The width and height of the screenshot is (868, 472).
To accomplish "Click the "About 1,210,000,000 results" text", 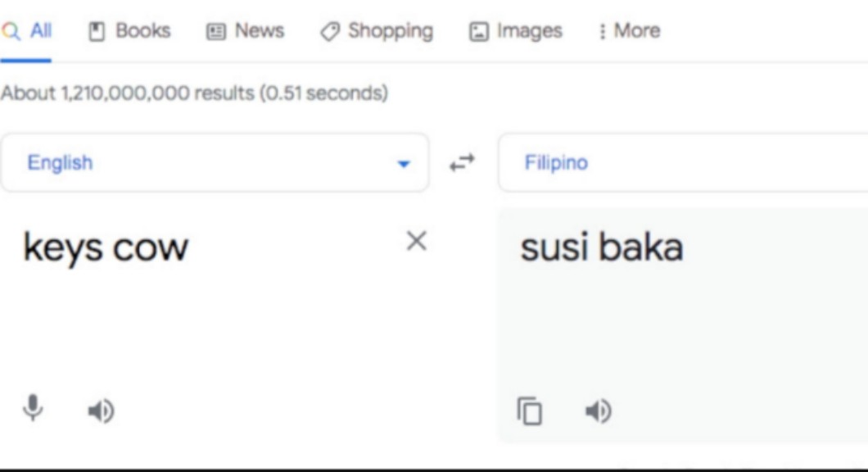I will pyautogui.click(x=193, y=93).
